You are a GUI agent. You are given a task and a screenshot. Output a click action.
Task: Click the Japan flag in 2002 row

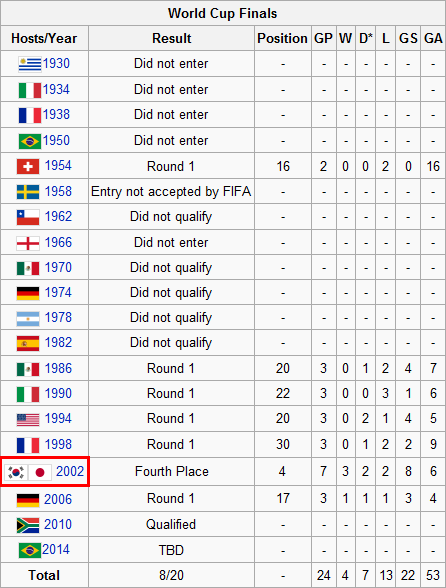[x=40, y=472]
